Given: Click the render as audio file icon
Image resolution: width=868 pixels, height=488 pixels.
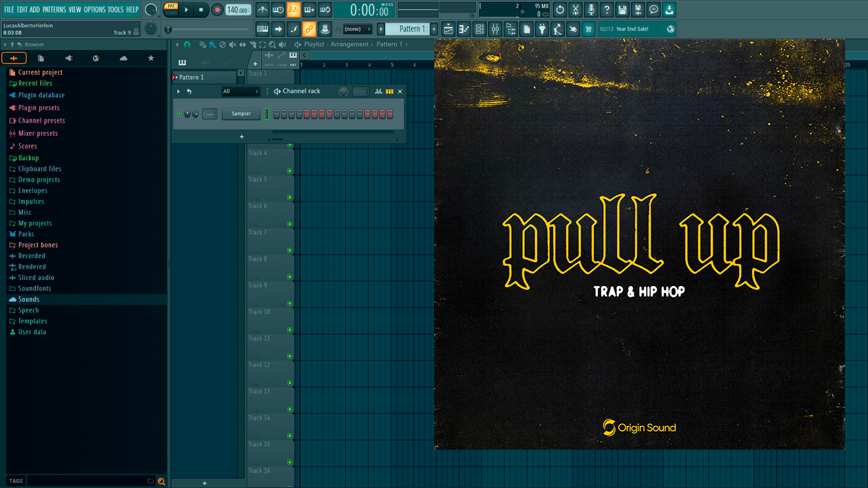Looking at the screenshot, I should pos(638,10).
